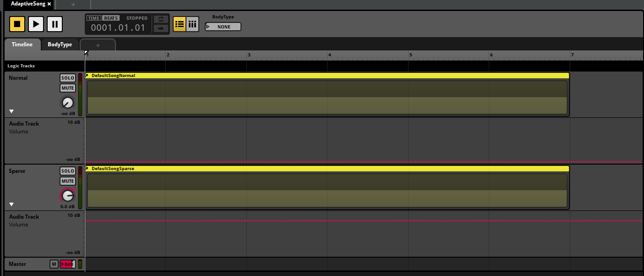Image resolution: width=644 pixels, height=276 pixels.
Task: Switch to the BodyType parameter tab
Action: 60,44
